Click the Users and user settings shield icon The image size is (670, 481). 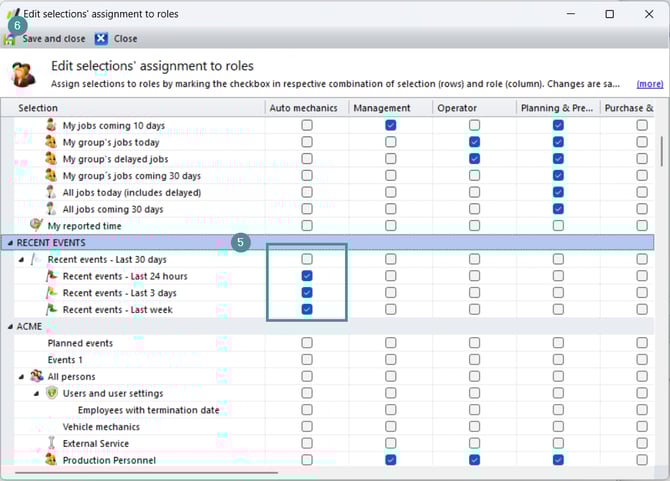[x=52, y=393]
